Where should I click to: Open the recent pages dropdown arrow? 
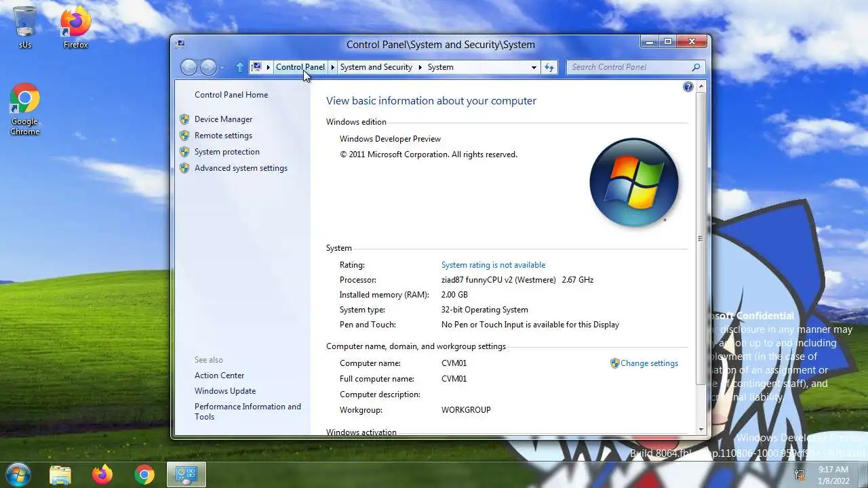(x=222, y=68)
